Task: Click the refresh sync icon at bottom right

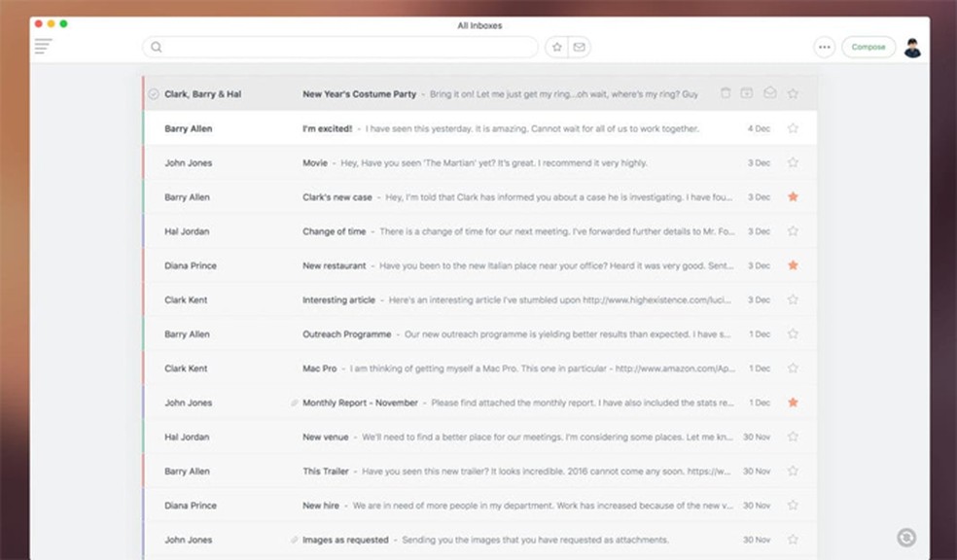Action: [x=906, y=538]
